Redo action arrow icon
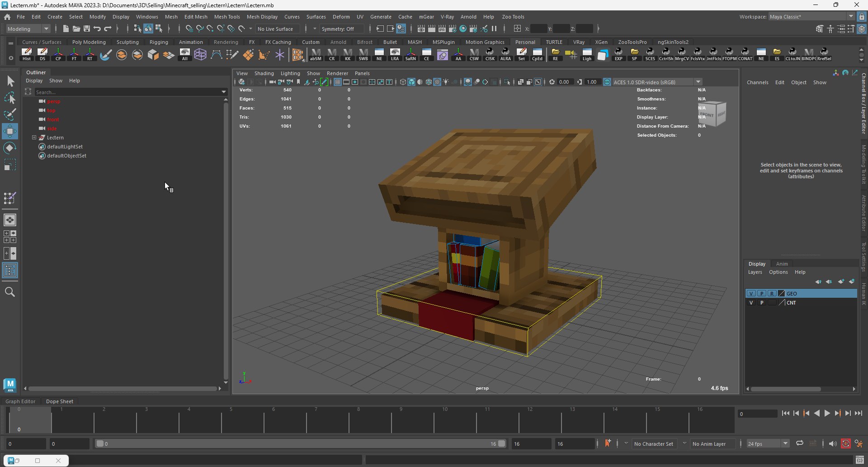The width and height of the screenshot is (868, 467). (x=108, y=29)
